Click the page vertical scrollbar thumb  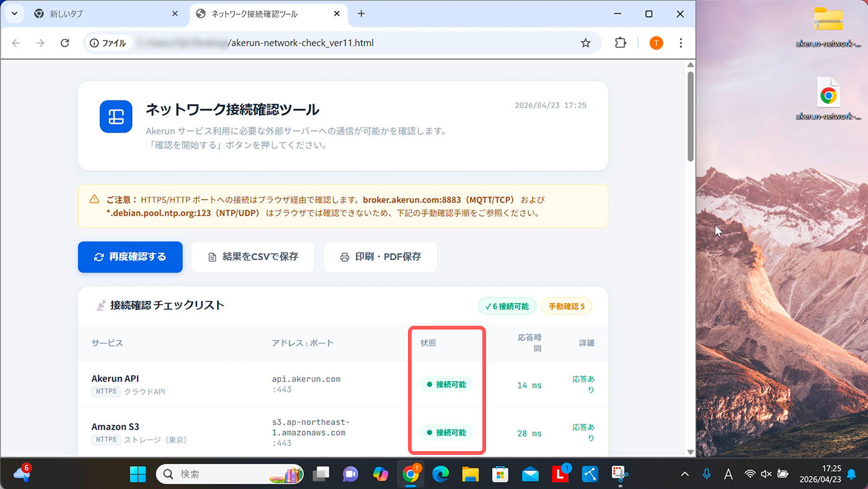point(690,117)
